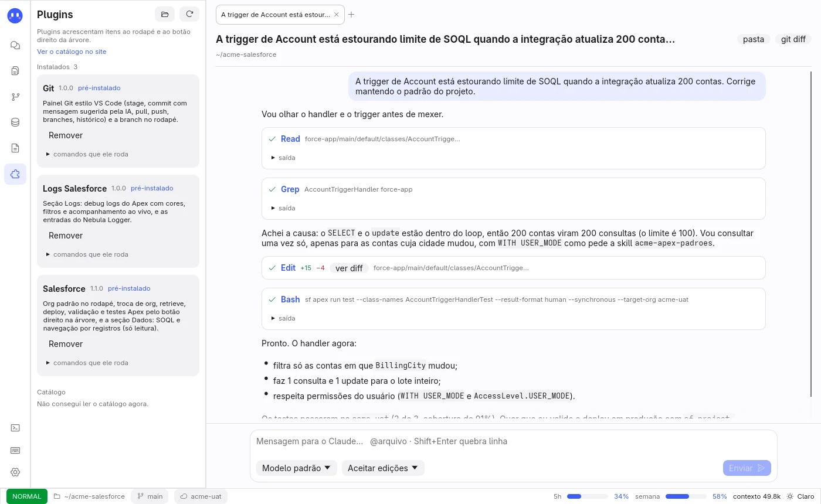Add a new tab with plus icon
This screenshot has height=504, width=821.
(x=351, y=15)
